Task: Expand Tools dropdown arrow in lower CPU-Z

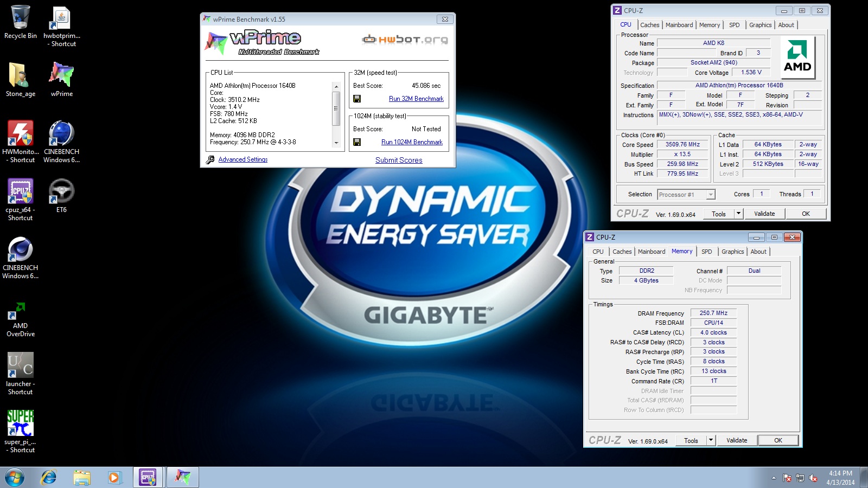Action: (x=711, y=440)
